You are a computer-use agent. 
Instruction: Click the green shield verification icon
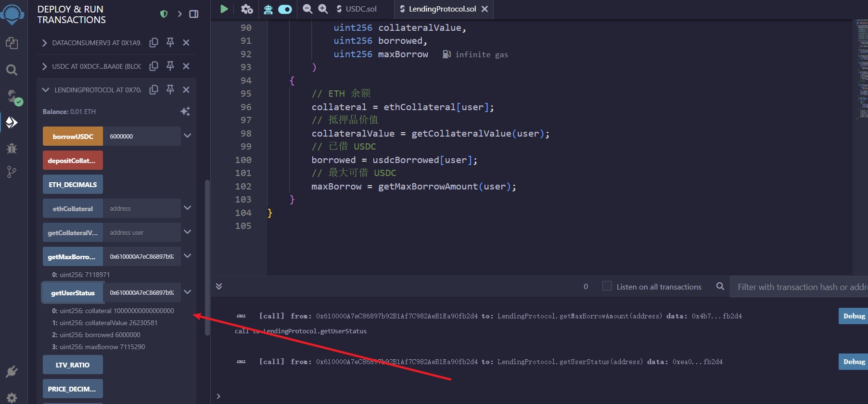click(x=164, y=14)
